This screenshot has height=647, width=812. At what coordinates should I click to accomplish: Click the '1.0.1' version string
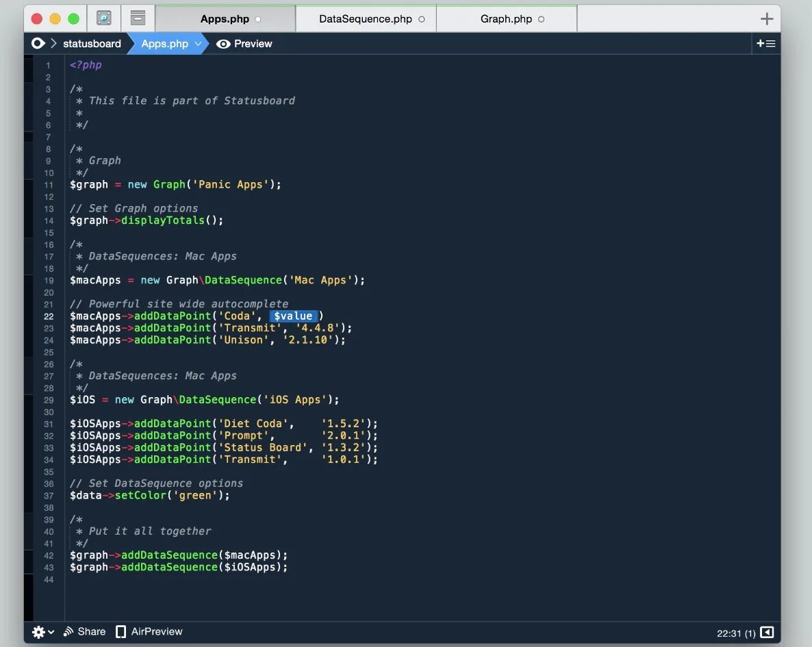coord(343,459)
